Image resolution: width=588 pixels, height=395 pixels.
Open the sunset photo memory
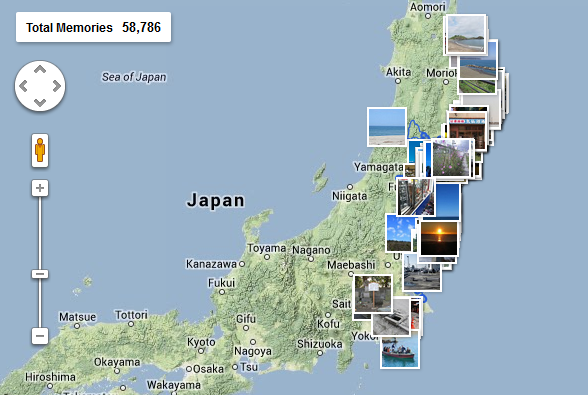click(x=439, y=239)
